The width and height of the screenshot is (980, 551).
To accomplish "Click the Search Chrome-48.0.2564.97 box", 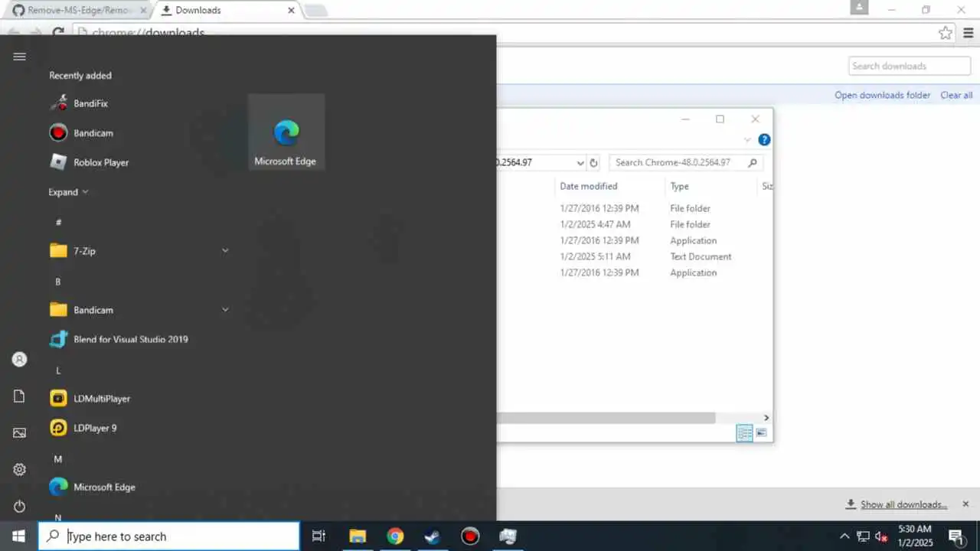I will 686,162.
